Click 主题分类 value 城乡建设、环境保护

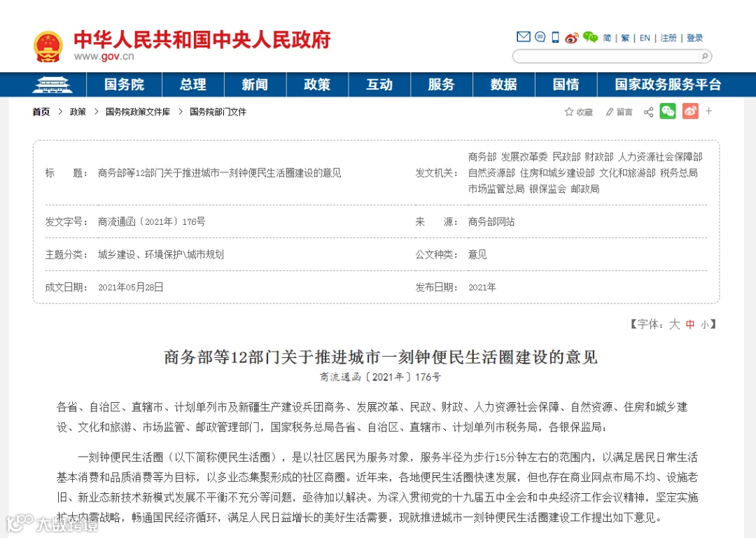pyautogui.click(x=160, y=255)
